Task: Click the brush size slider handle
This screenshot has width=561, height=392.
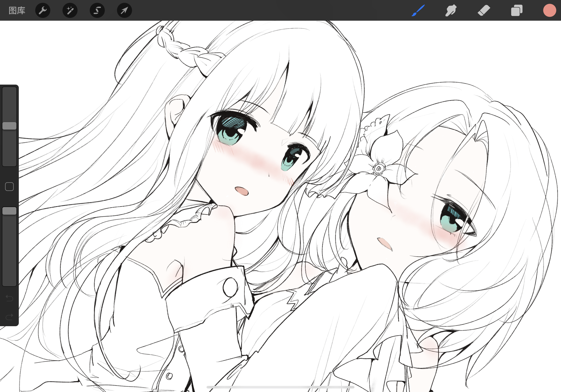Action: pyautogui.click(x=9, y=126)
